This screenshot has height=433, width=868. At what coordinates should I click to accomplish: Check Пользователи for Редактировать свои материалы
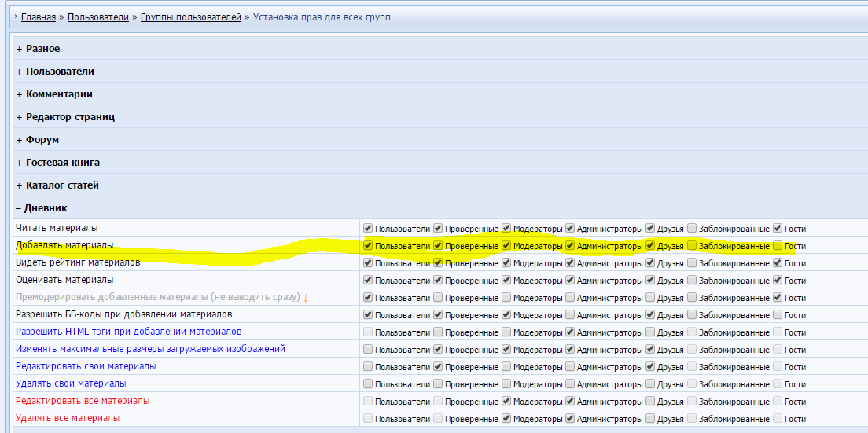click(x=368, y=367)
